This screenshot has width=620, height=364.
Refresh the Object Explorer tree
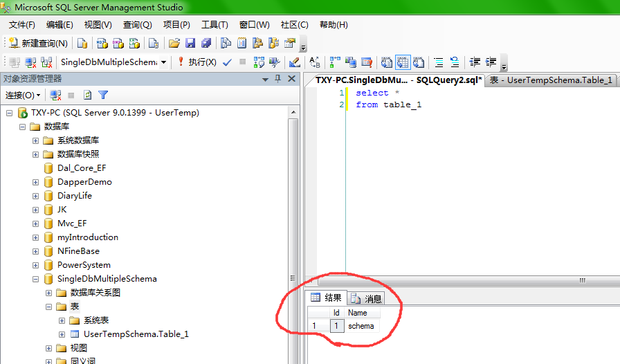tap(87, 95)
